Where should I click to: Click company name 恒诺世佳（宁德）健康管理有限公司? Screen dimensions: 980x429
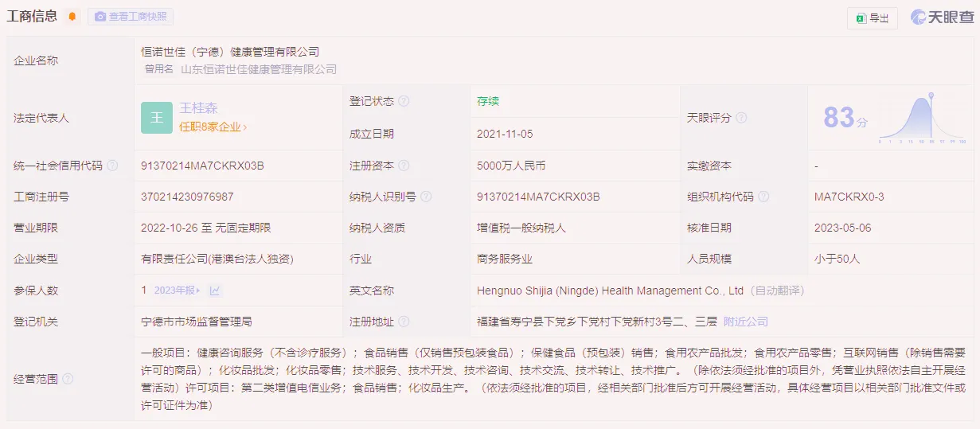tap(230, 52)
